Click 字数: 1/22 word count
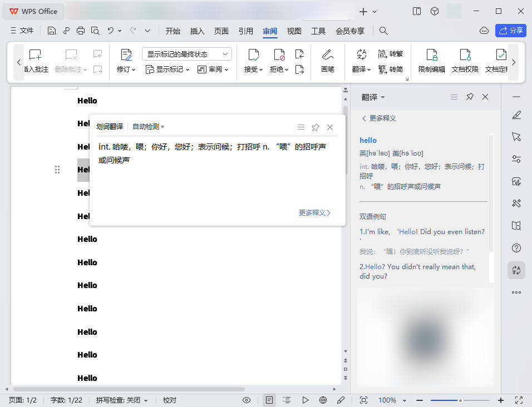 [67, 400]
